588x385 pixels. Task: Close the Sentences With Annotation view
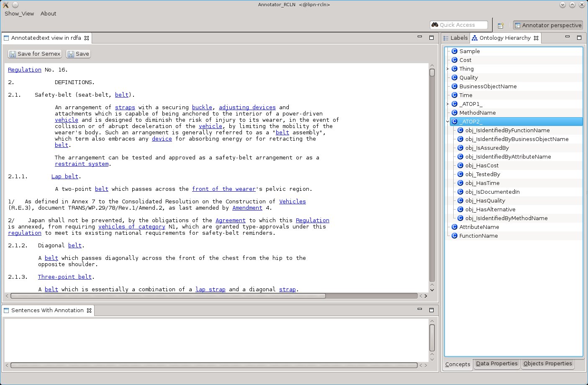pos(89,311)
